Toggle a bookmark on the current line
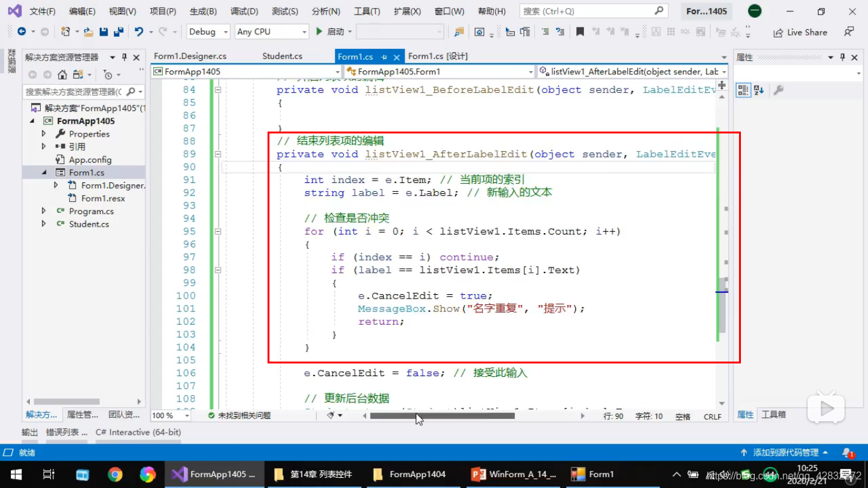 coord(580,32)
